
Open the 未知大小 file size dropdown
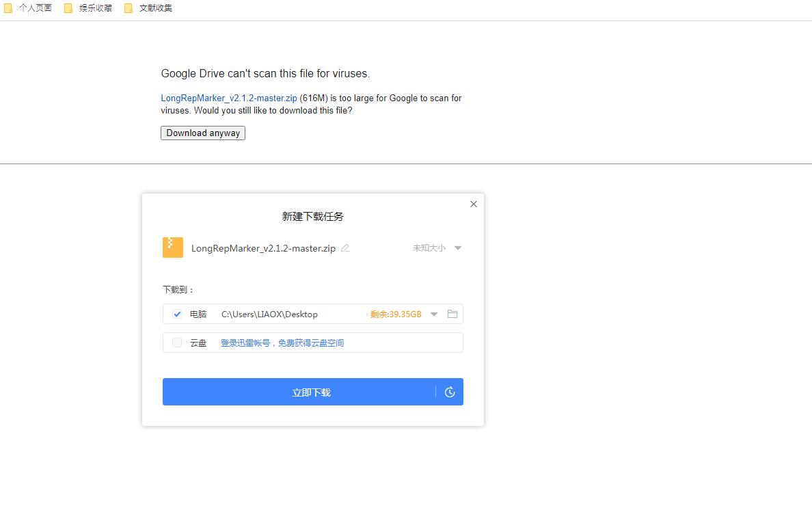pos(457,248)
